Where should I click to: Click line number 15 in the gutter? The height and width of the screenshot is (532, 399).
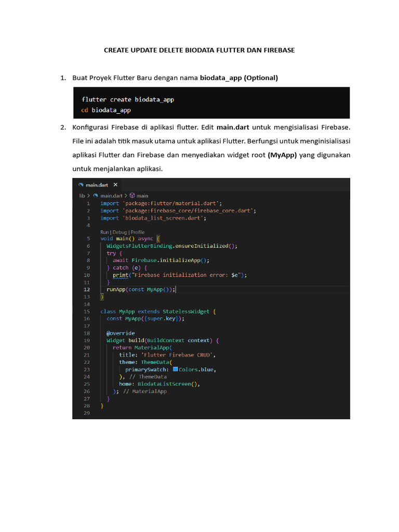tap(87, 312)
